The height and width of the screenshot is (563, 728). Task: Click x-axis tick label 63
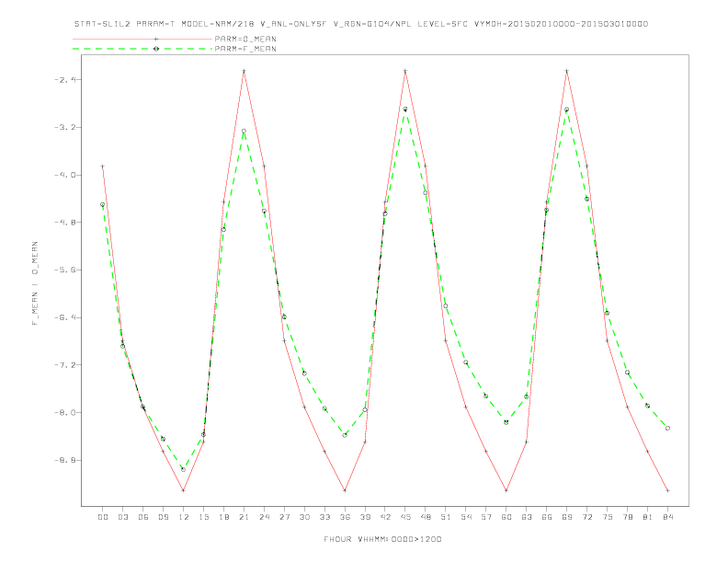coord(527,517)
